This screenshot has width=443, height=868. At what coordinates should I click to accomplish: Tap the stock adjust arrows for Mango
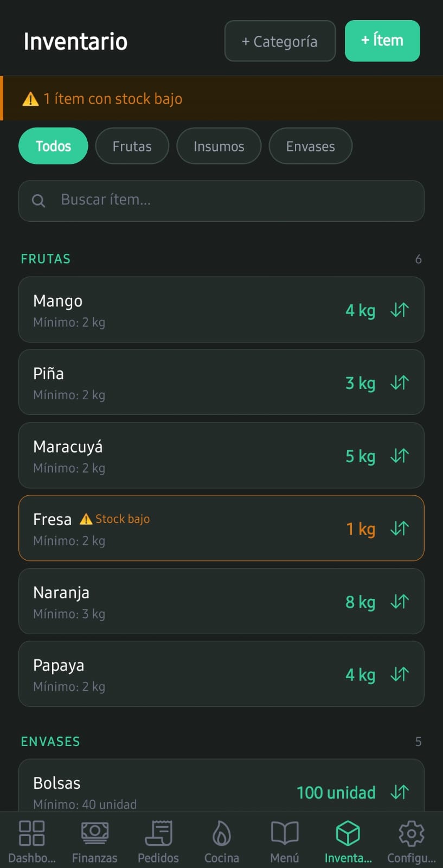[400, 310]
